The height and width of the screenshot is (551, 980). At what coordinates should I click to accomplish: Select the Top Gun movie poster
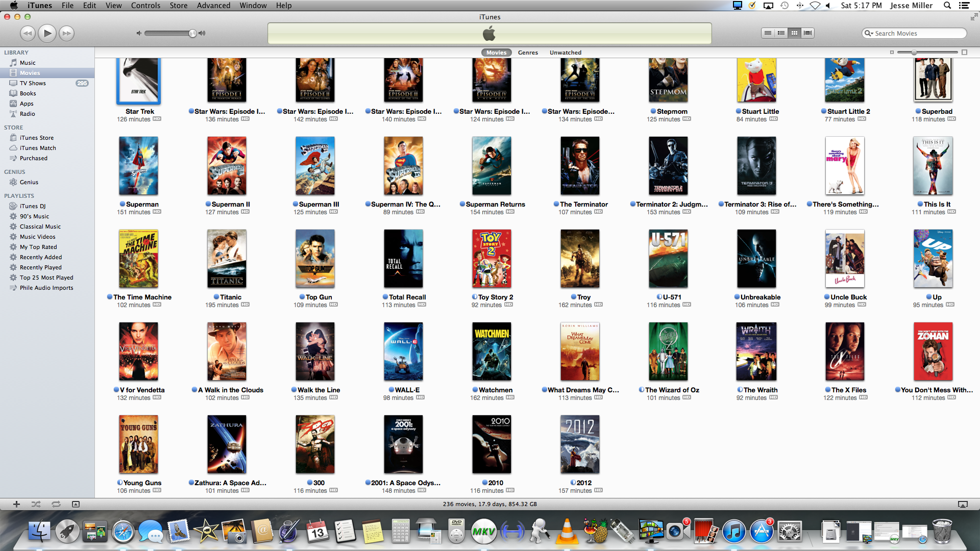315,259
